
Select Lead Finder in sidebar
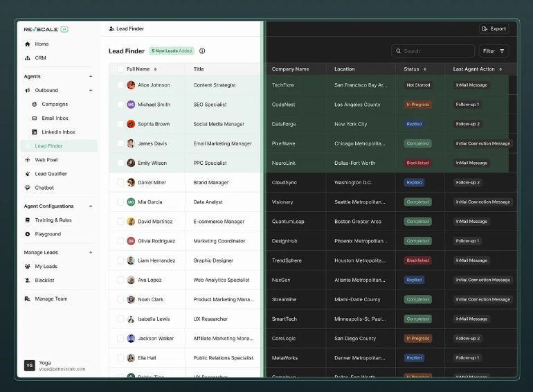(x=58, y=146)
